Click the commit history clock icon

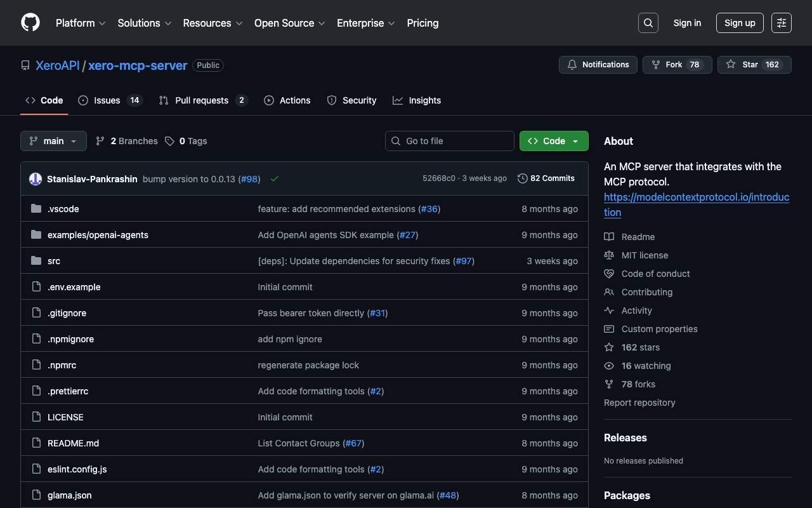[522, 178]
